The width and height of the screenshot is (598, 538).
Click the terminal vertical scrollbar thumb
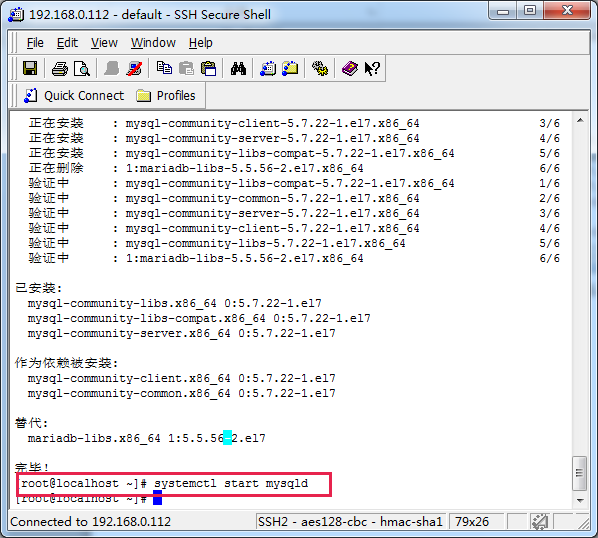click(x=580, y=473)
